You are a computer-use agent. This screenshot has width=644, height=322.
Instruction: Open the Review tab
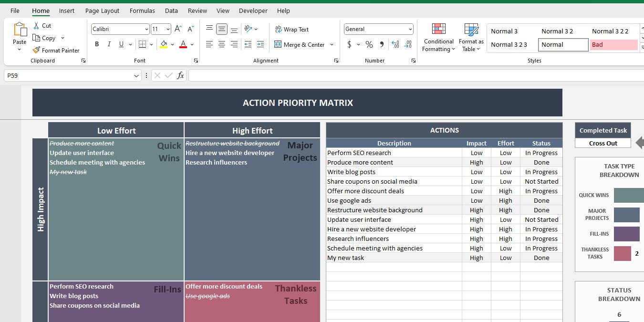point(197,10)
